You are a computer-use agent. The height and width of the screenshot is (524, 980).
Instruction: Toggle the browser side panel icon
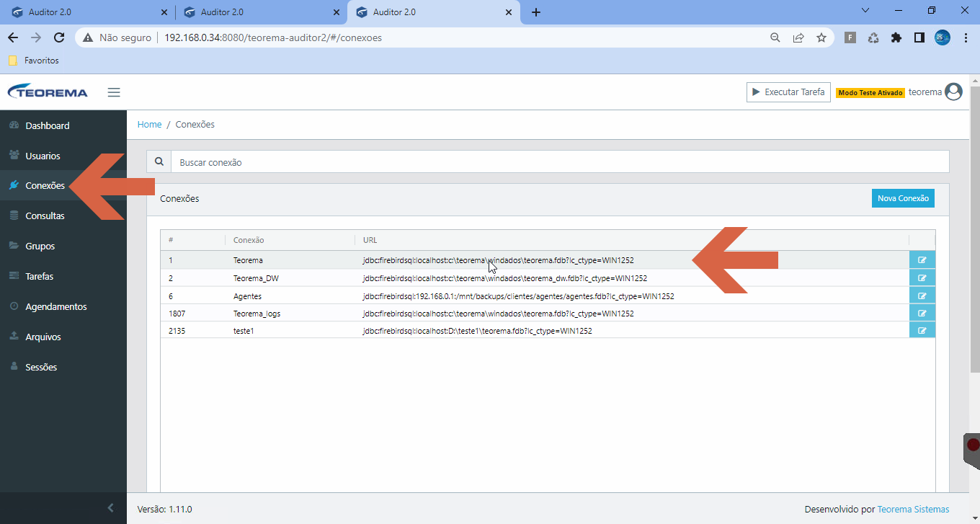tap(919, 37)
